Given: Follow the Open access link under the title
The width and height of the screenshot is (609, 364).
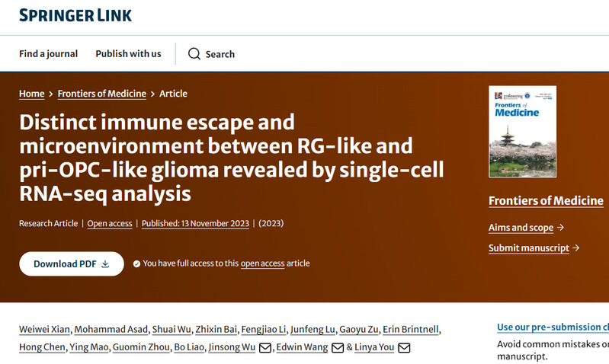Looking at the screenshot, I should (109, 223).
